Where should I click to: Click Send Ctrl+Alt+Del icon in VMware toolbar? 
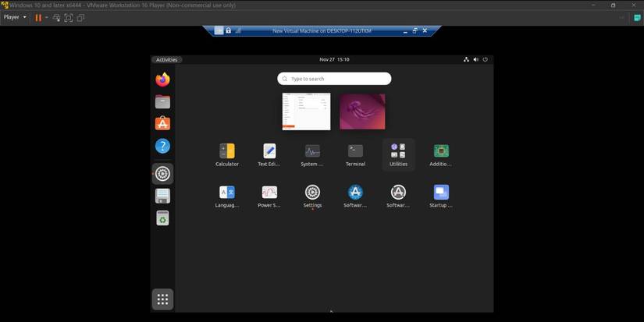pyautogui.click(x=57, y=18)
